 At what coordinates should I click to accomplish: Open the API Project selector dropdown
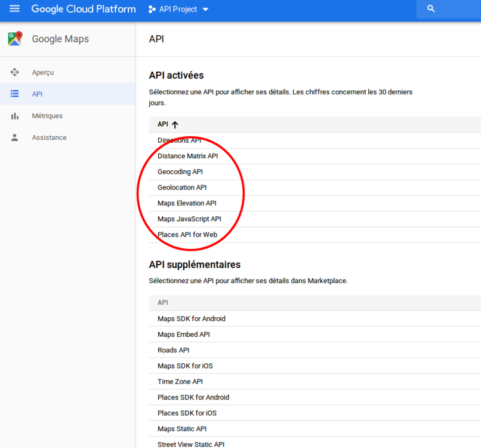pos(177,8)
